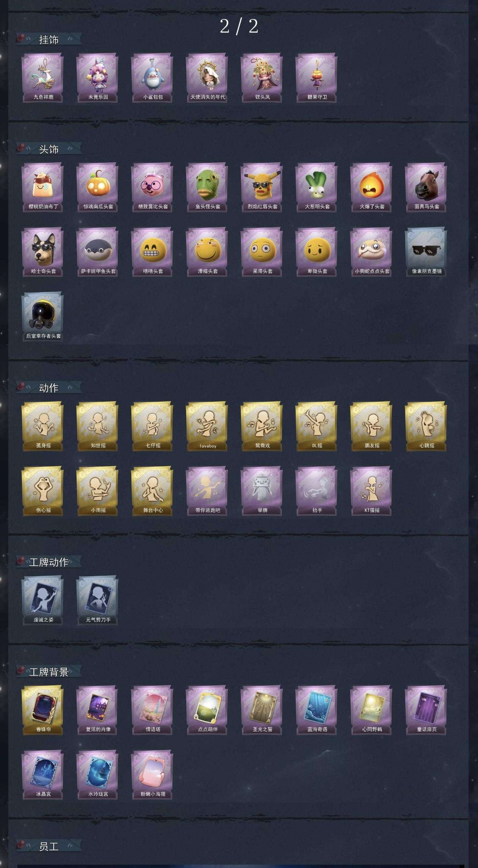478x868 pixels.
Task: Select the 虔诚之姿 badge pose
Action: pos(42,601)
